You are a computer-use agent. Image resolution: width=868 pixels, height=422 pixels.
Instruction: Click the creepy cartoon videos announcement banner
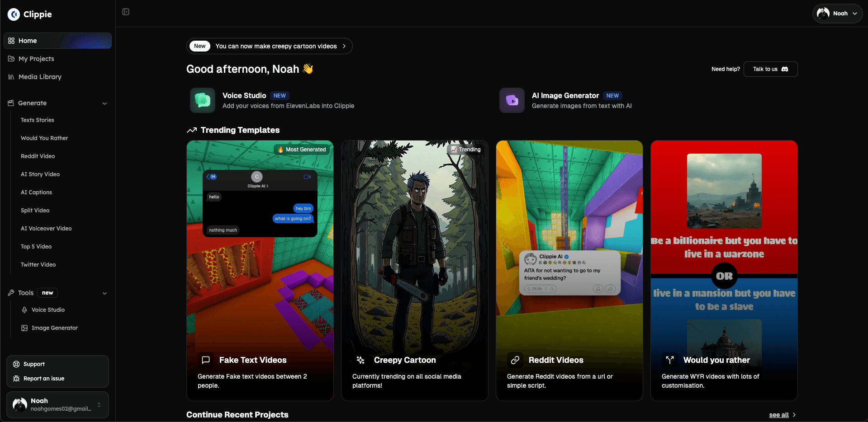click(x=270, y=46)
